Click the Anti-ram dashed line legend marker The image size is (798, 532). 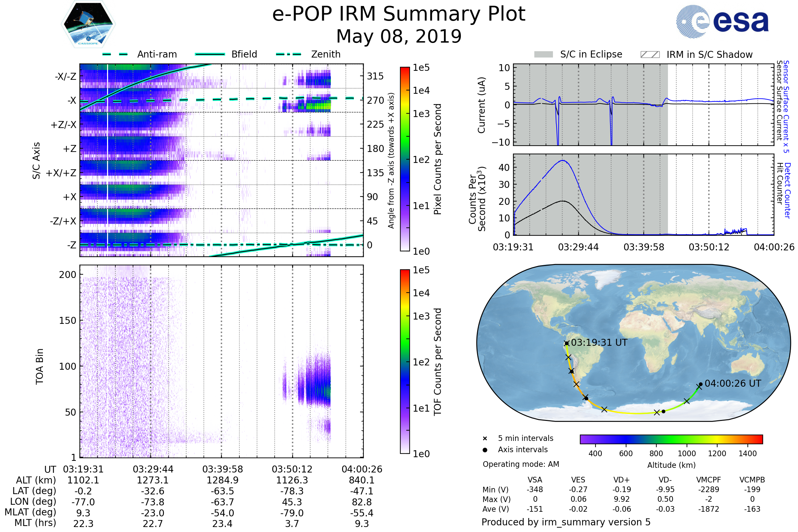[x=115, y=54]
